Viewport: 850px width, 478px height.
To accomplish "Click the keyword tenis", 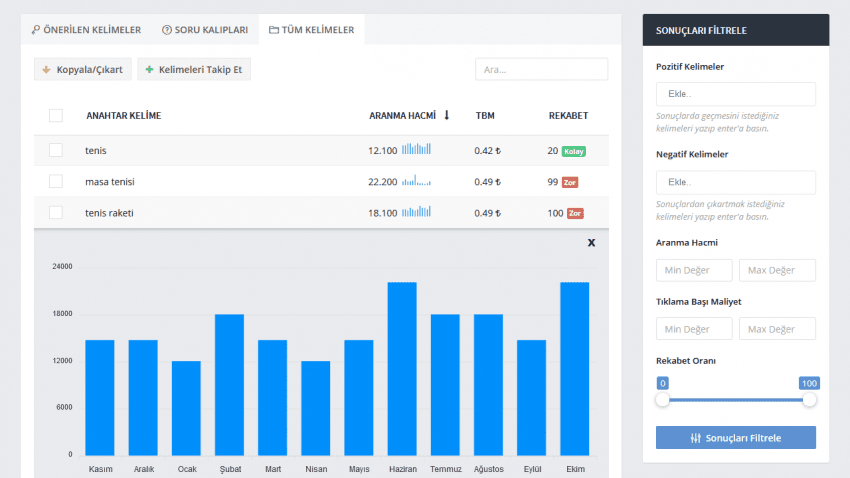I will click(95, 151).
